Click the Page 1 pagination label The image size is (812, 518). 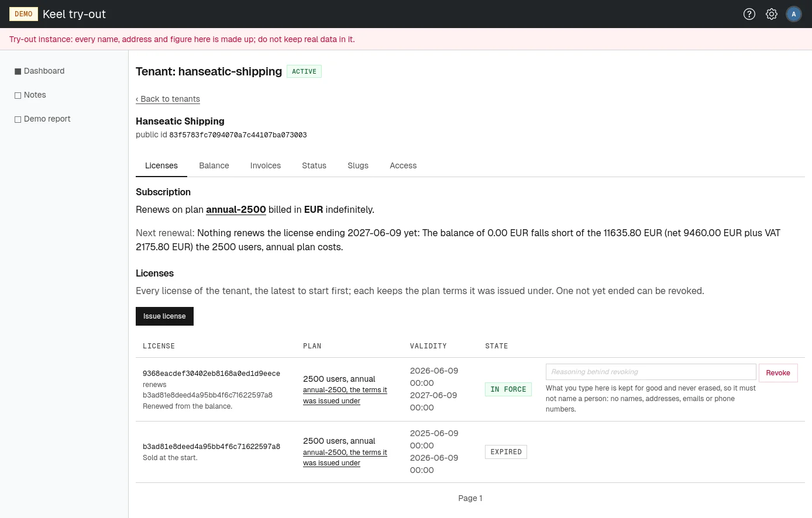[x=470, y=498]
